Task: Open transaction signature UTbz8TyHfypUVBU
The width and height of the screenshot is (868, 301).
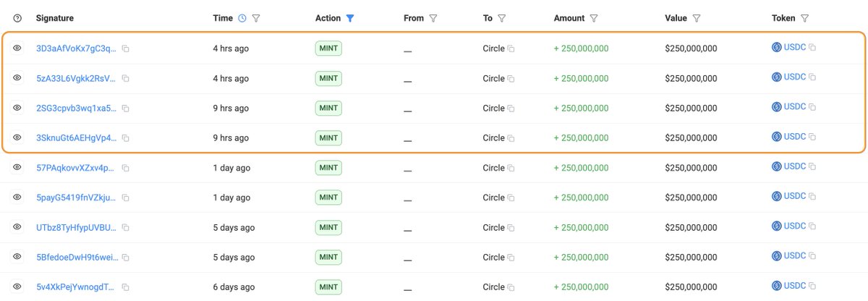Action: coord(76,227)
